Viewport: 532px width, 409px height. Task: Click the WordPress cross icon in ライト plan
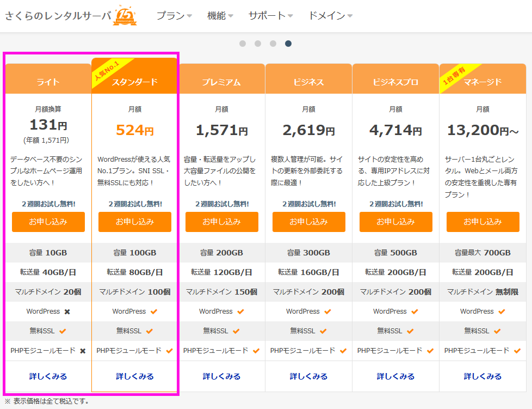point(67,312)
